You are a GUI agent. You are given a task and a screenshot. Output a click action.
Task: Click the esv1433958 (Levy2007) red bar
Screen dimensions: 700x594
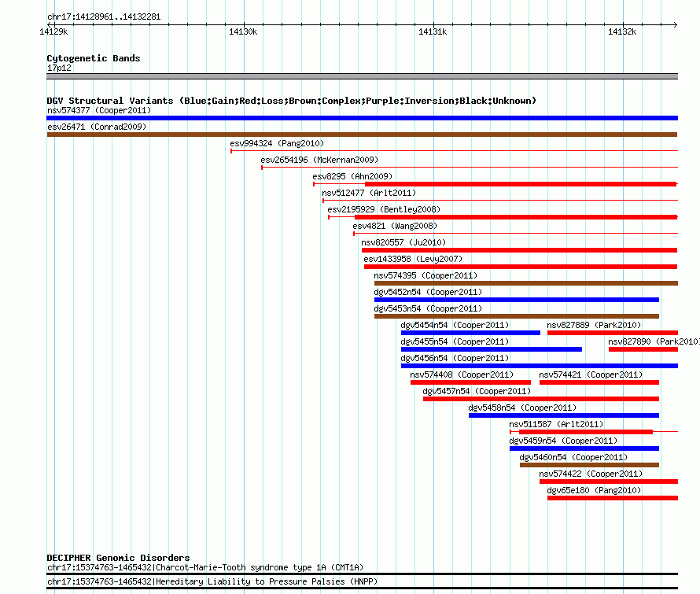(521, 267)
